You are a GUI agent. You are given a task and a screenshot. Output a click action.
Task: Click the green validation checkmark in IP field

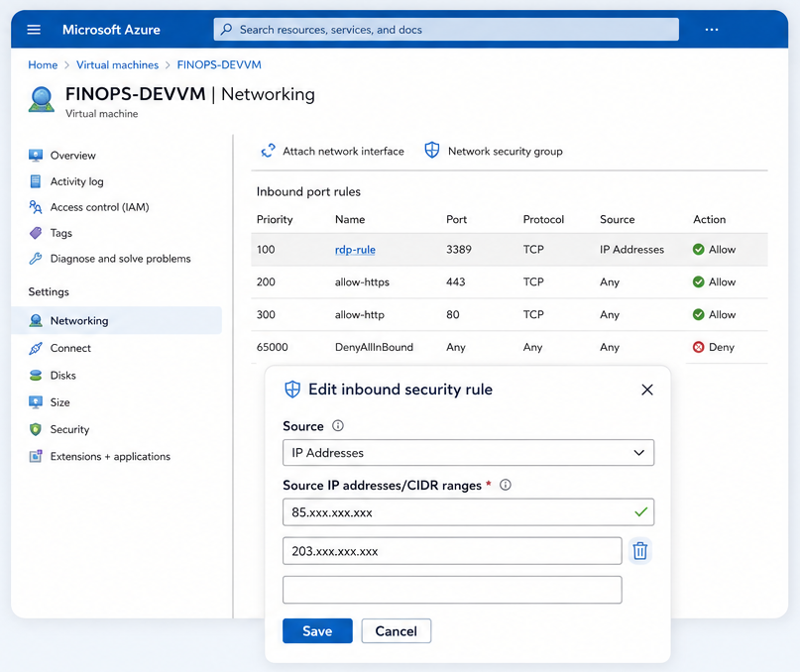point(640,511)
